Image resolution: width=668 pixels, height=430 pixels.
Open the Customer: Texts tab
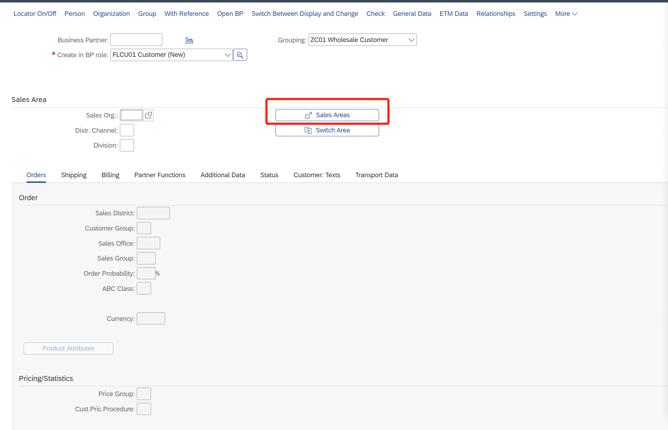click(316, 175)
